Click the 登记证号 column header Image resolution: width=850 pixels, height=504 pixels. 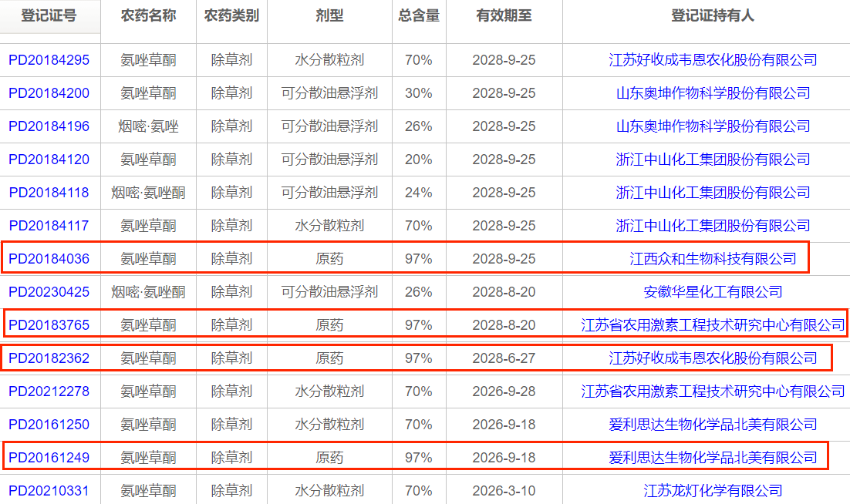49,16
